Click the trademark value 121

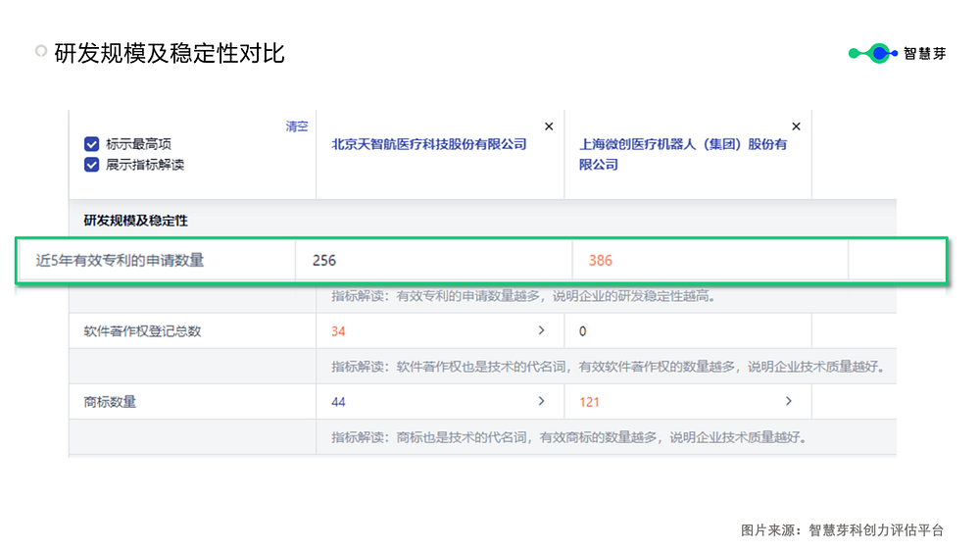pyautogui.click(x=589, y=402)
